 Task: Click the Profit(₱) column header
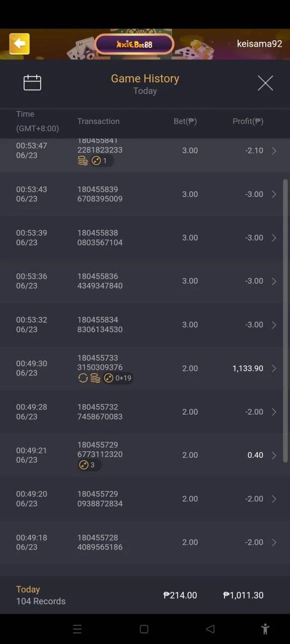point(248,121)
